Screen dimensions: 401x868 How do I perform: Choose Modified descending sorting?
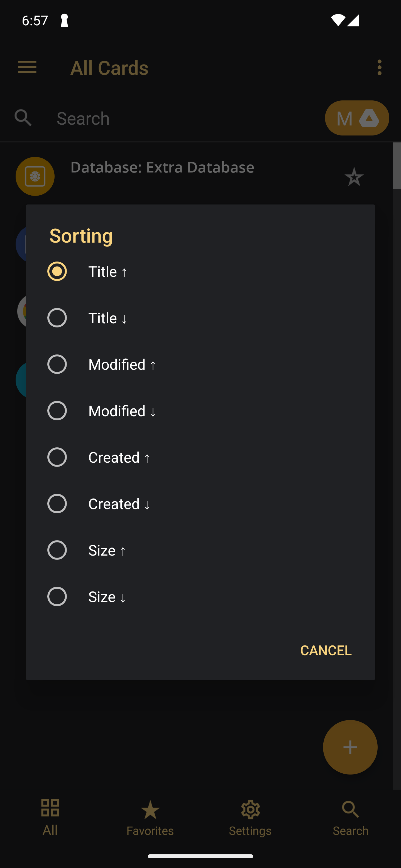point(200,411)
